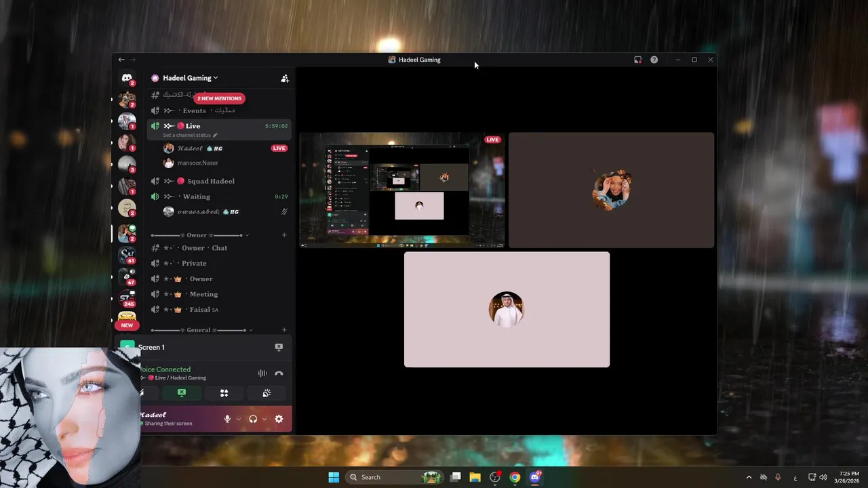Click the NEW servers pill in sidebar
Screen dimensions: 868x488
click(x=127, y=325)
